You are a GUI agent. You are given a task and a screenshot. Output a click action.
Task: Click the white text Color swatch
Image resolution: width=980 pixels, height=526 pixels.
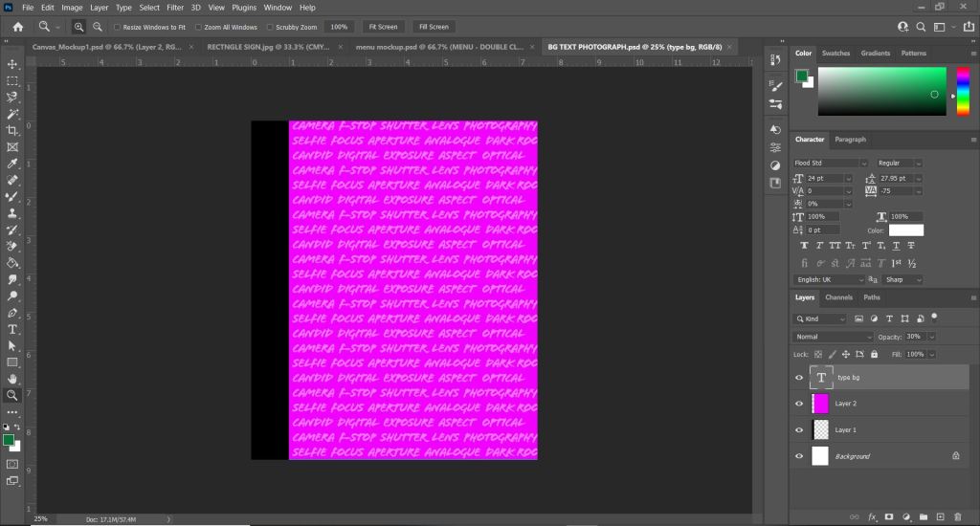[x=905, y=230]
